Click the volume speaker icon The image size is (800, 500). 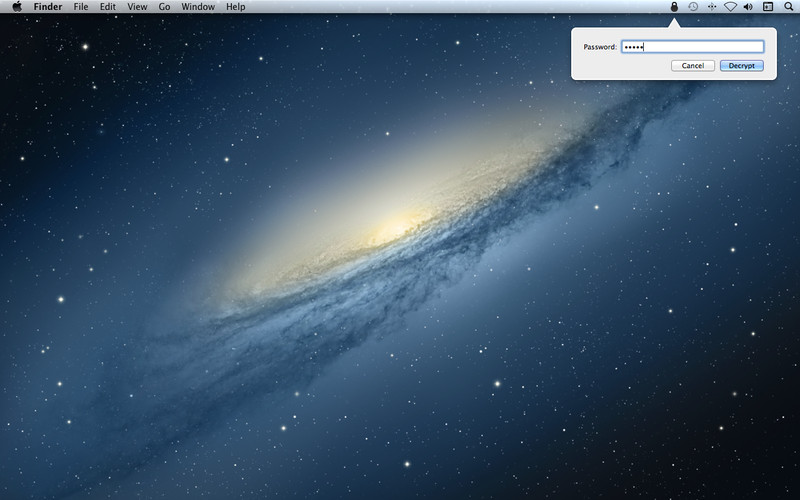click(x=748, y=7)
